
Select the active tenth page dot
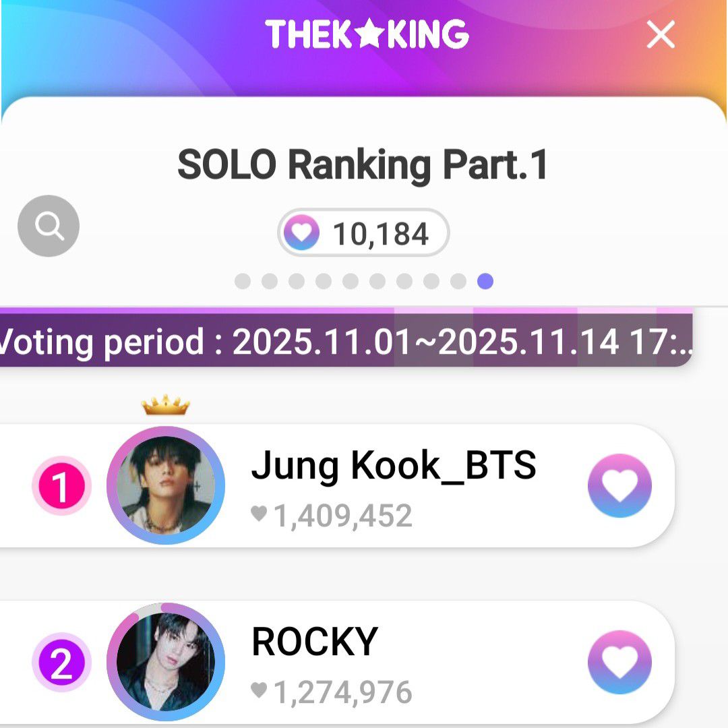pyautogui.click(x=485, y=281)
